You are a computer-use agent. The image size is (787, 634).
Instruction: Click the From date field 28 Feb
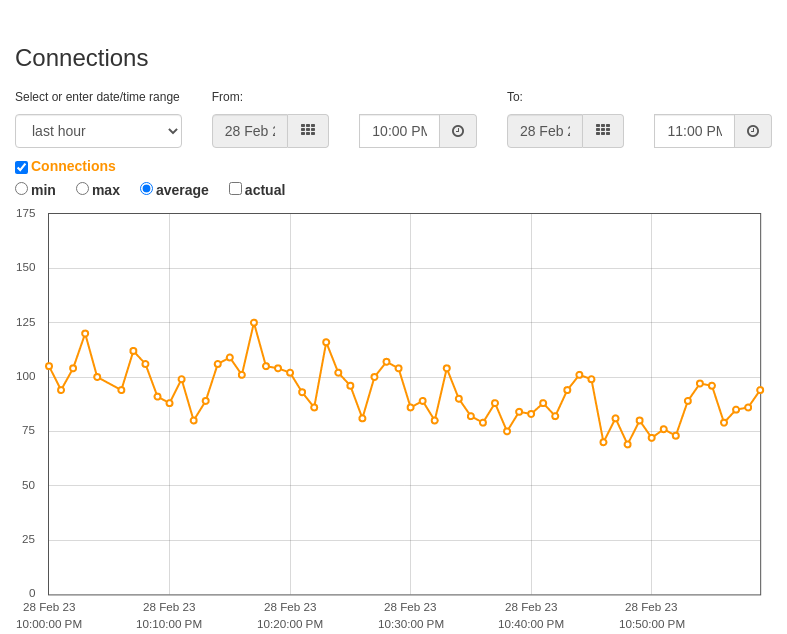pos(250,131)
